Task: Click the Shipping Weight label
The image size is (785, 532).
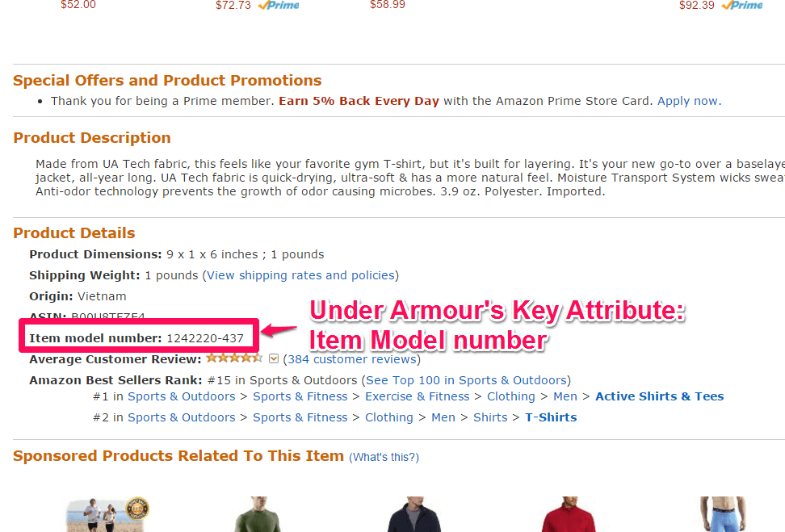Action: (85, 275)
